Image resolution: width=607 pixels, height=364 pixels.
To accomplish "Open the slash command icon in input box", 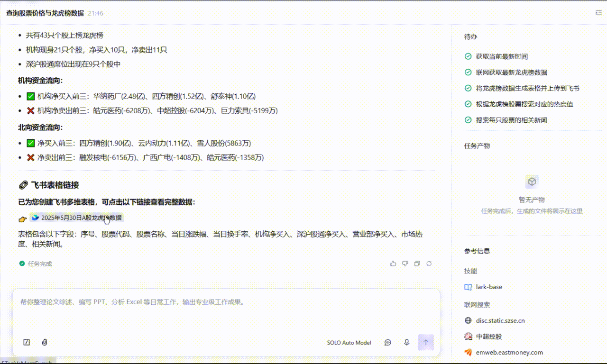I will pos(27,342).
